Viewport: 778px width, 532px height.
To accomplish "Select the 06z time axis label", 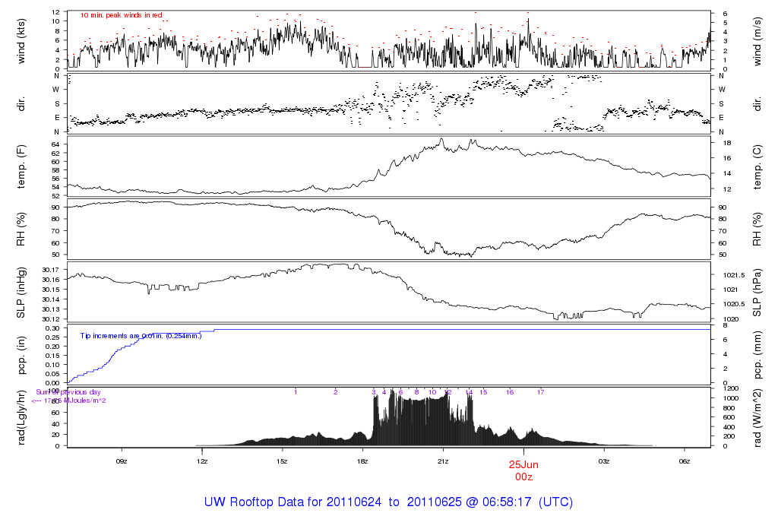I will click(x=684, y=461).
